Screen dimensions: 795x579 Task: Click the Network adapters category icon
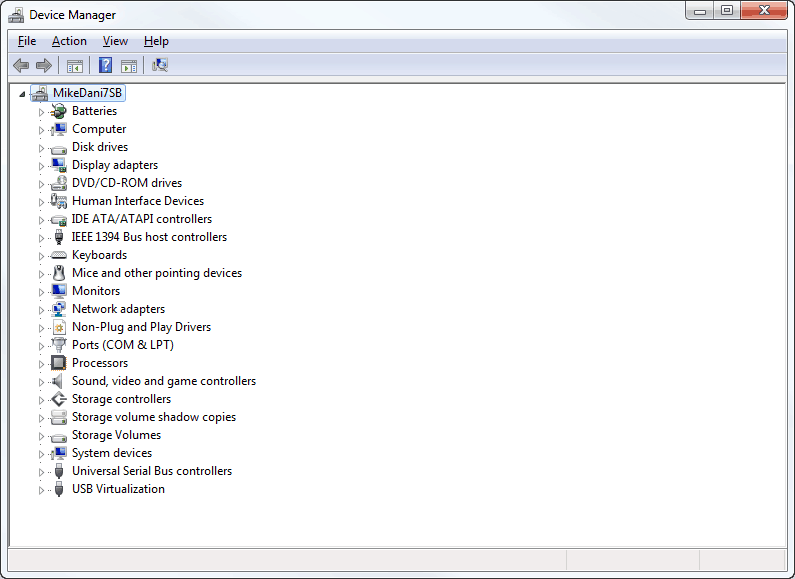59,309
